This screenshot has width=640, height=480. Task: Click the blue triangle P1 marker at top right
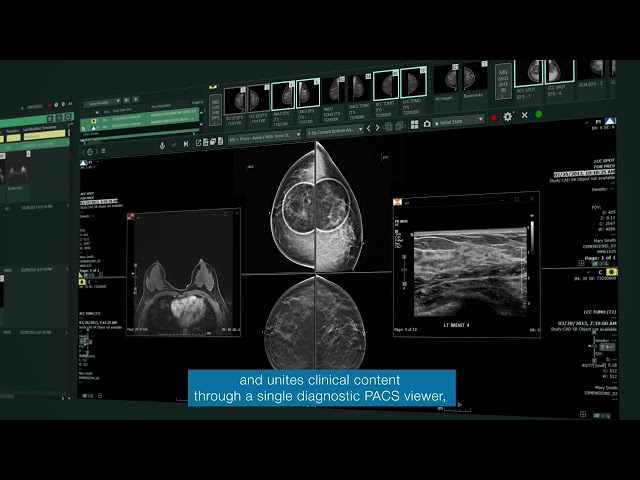(x=610, y=121)
